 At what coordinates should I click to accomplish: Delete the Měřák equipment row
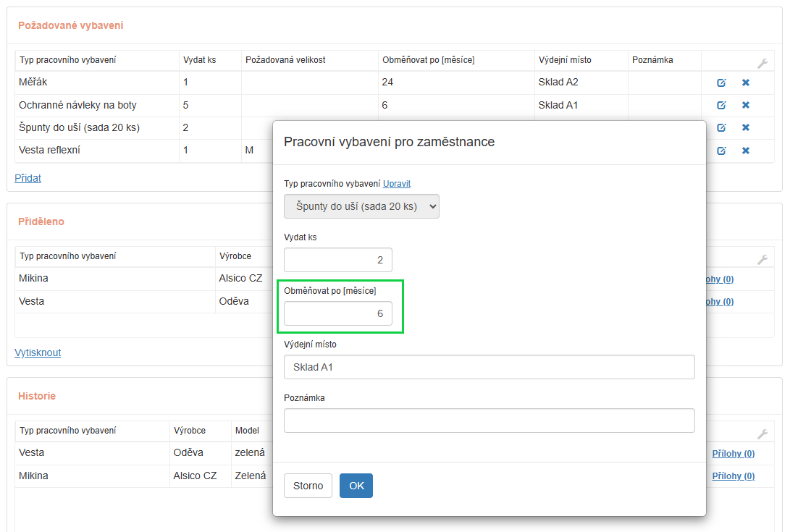(x=745, y=83)
